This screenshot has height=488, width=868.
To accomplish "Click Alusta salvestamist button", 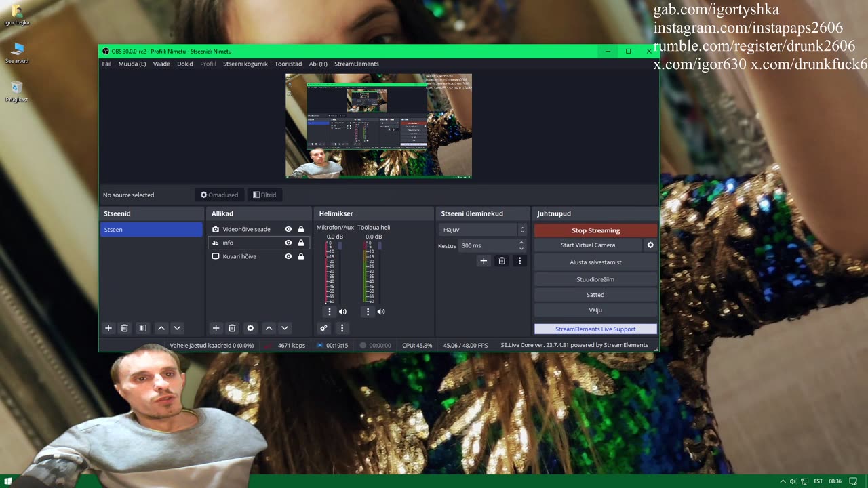I will 595,262.
